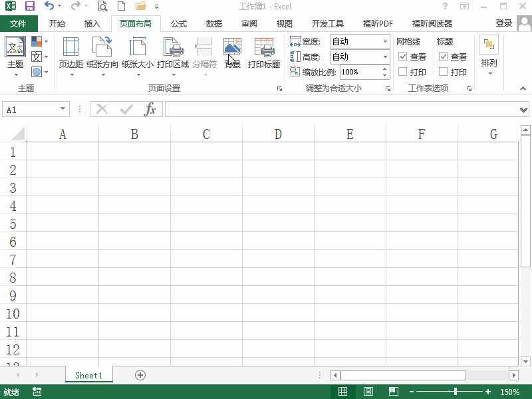Click the Save icon in quick access toolbar

click(30, 6)
